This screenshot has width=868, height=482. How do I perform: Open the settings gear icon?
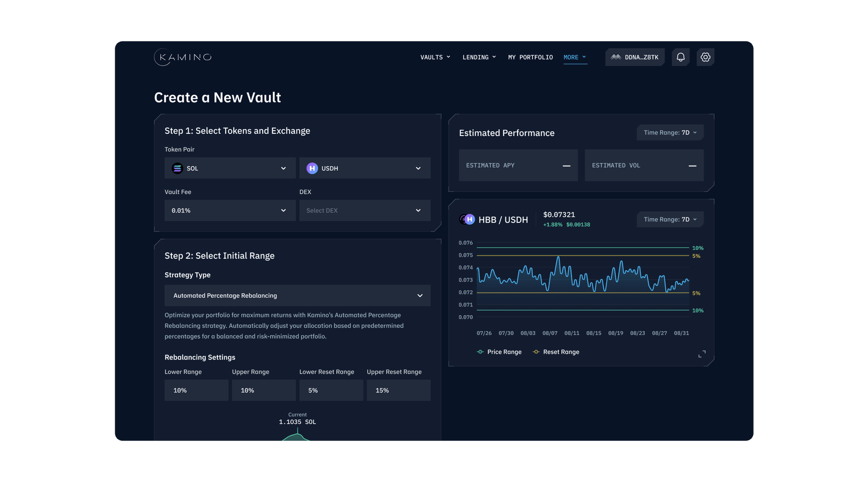705,57
